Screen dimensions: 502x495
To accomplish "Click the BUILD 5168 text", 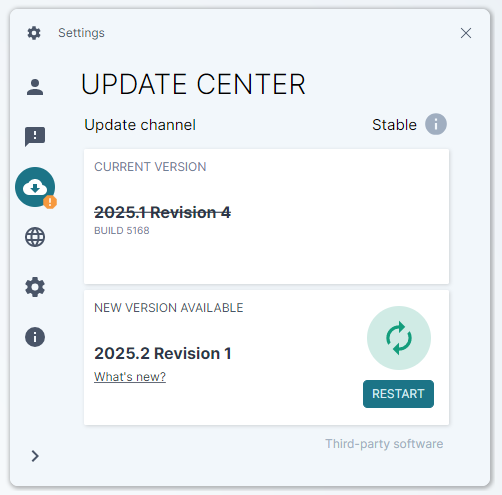I will [x=122, y=230].
